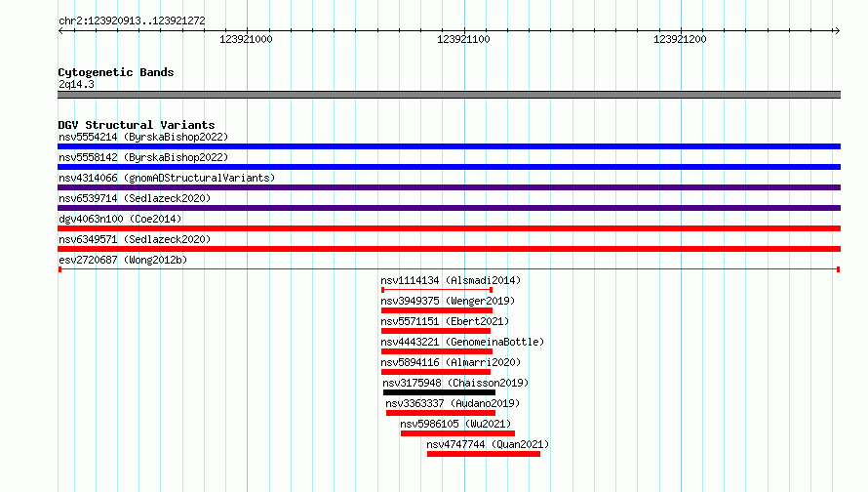Open the nsv3949375 (Wenger2019) label
Image resolution: width=868 pixels, height=492 pixels.
click(448, 301)
